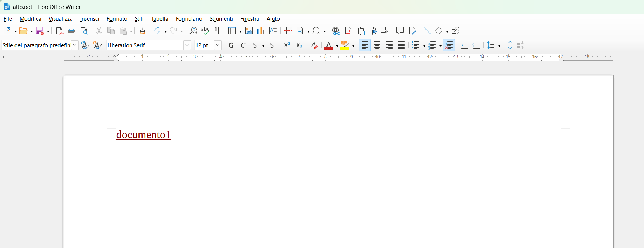This screenshot has width=644, height=248.
Task: Open the Stili menu
Action: click(139, 19)
